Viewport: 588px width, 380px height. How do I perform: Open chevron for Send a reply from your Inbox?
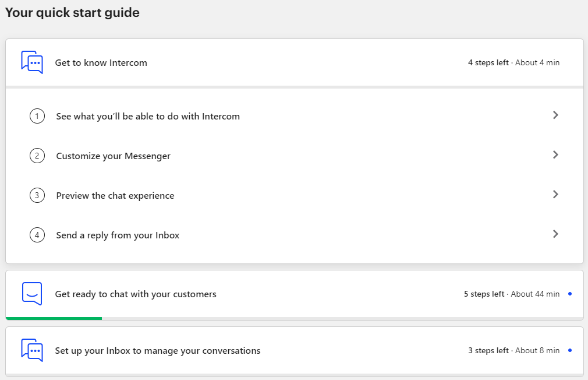(556, 234)
